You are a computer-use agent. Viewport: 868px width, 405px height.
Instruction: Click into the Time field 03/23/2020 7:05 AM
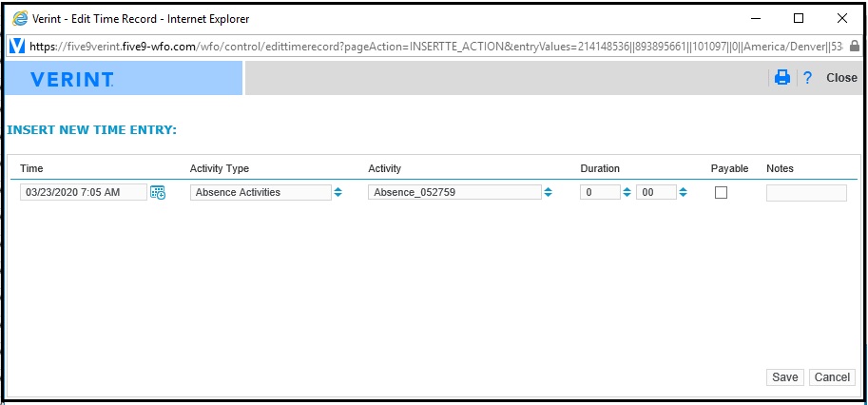tap(84, 193)
